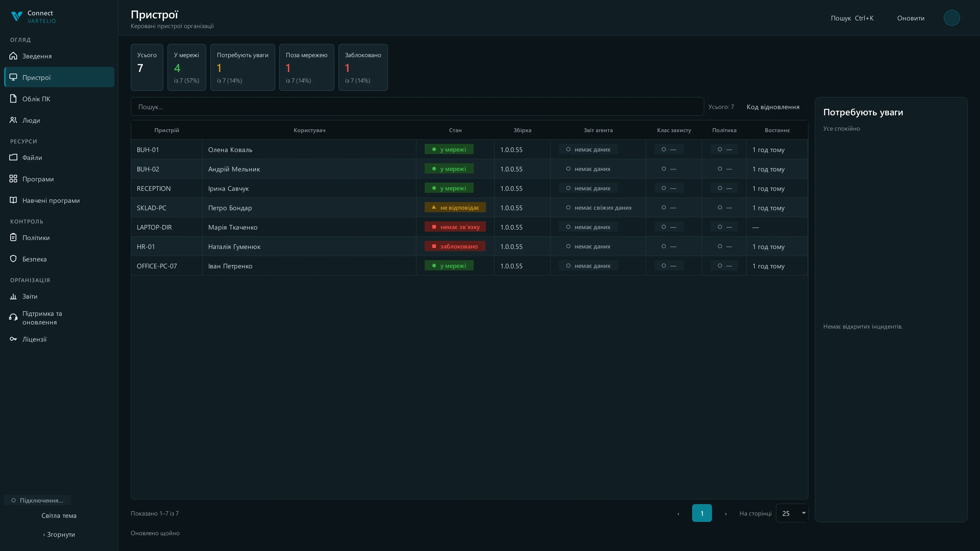This screenshot has height=551, width=980.
Task: Sort by the Користувач column header
Action: point(309,130)
